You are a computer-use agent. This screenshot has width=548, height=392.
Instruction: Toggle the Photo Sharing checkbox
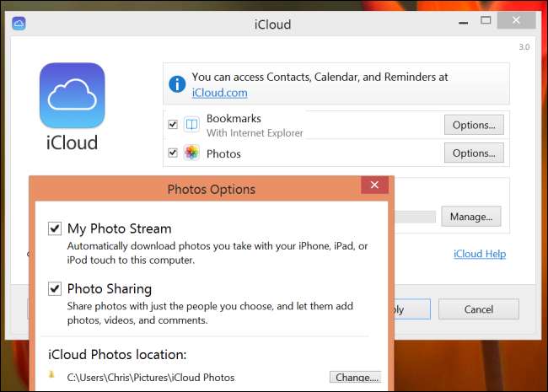tap(55, 288)
